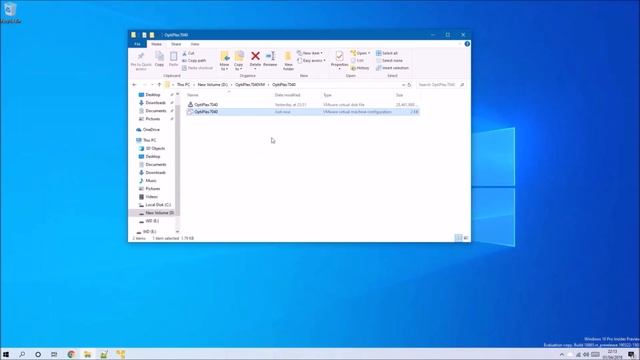Click the Copy icon in Clipboard group
The image size is (640, 360).
[x=159, y=59]
